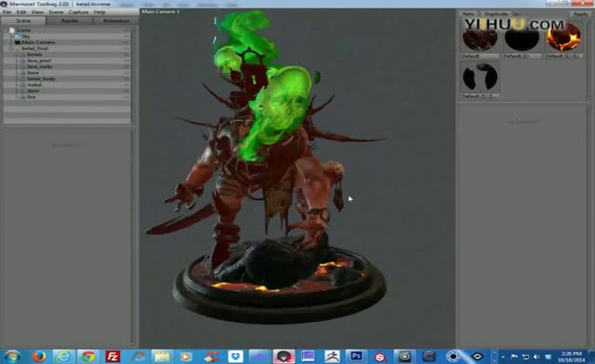This screenshot has height=364, width=595.
Task: Select the lava_pool mesh row
Action: click(67, 60)
